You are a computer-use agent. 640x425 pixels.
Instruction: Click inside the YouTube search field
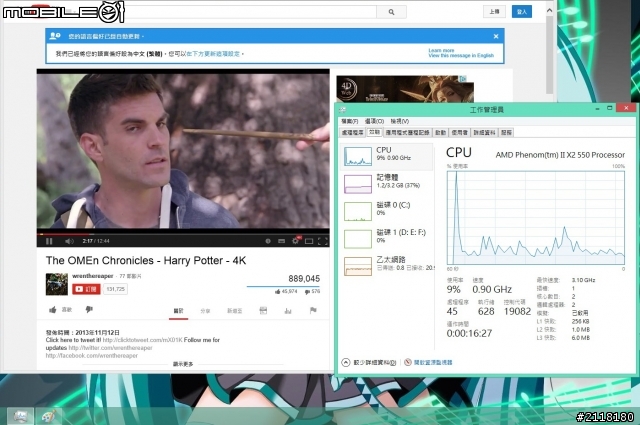[x=249, y=12]
